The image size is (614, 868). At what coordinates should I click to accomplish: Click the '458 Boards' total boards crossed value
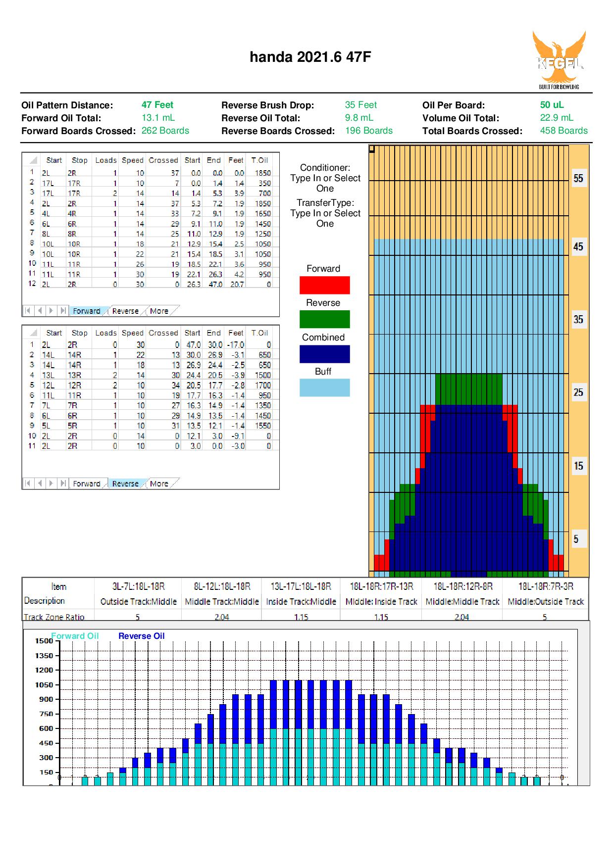[x=564, y=131]
